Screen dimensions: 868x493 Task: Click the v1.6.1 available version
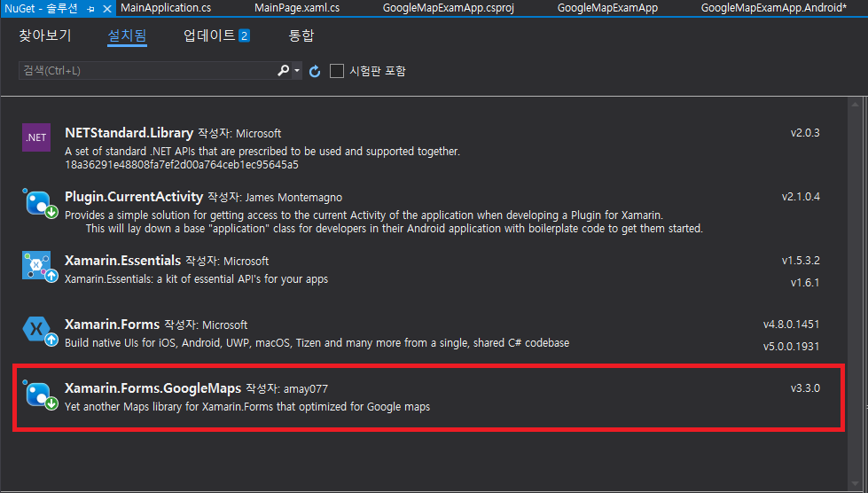[x=805, y=282]
